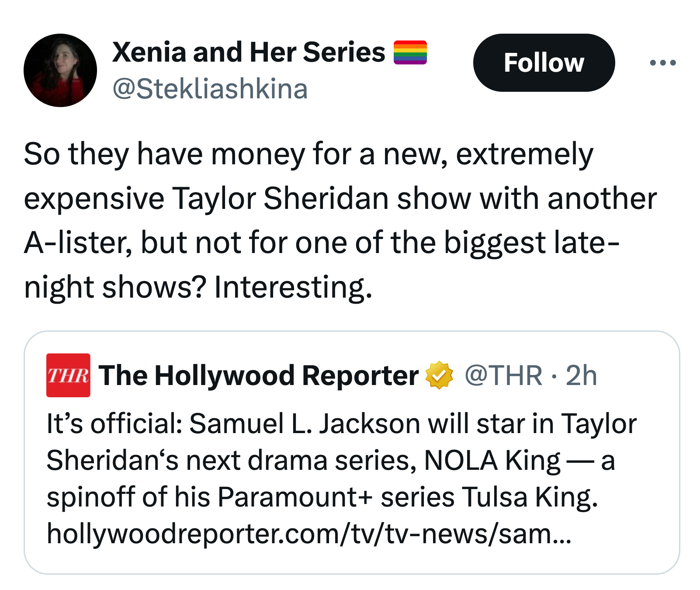The height and width of the screenshot is (590, 700).
Task: Open The Hollywood Reporter account name
Action: (x=259, y=375)
